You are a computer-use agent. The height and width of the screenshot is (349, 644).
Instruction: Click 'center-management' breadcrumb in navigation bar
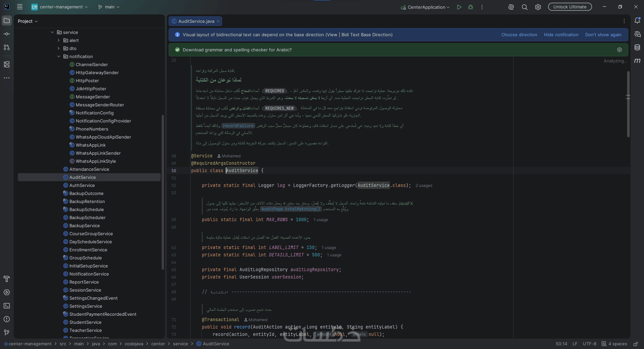click(28, 344)
